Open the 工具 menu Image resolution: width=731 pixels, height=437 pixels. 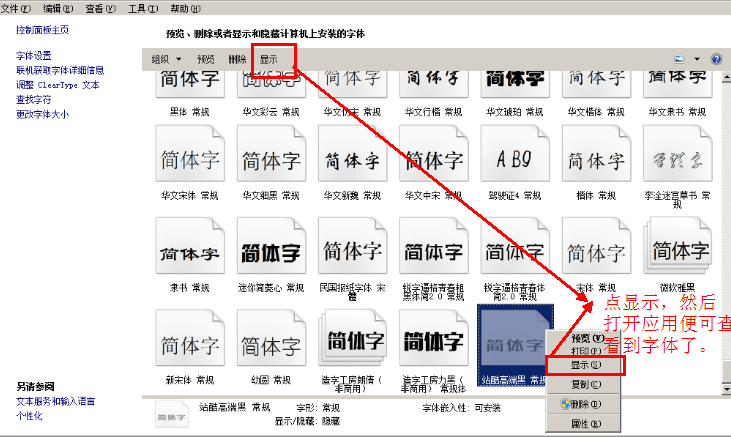tap(143, 8)
